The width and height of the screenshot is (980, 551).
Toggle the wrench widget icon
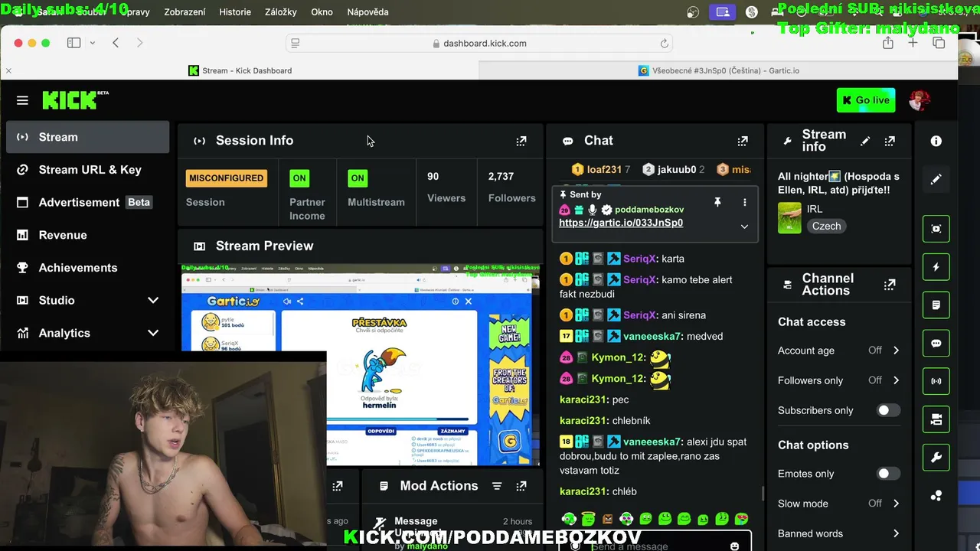click(x=936, y=458)
